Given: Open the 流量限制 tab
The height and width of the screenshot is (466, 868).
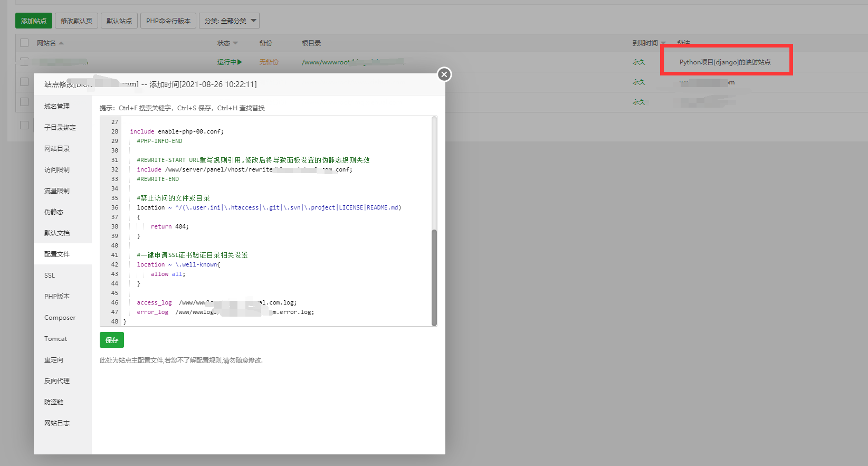Looking at the screenshot, I should 63,191.
